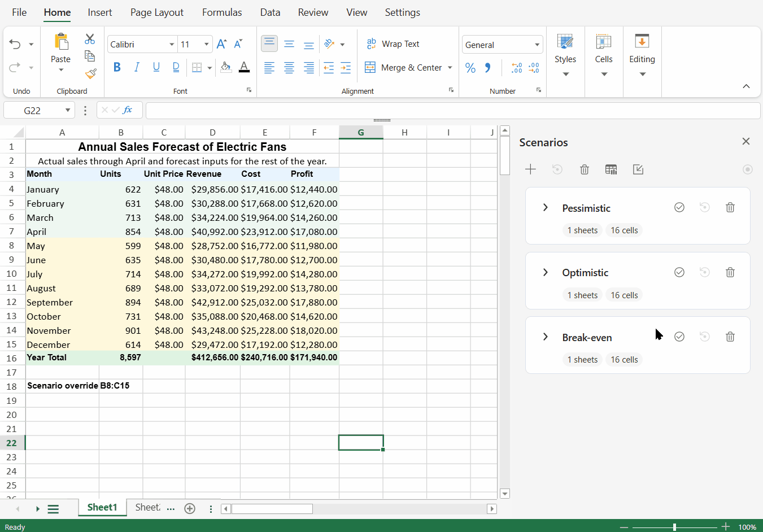Open the Cells button menu
Viewport: 763px width, 532px height.
coord(604,55)
